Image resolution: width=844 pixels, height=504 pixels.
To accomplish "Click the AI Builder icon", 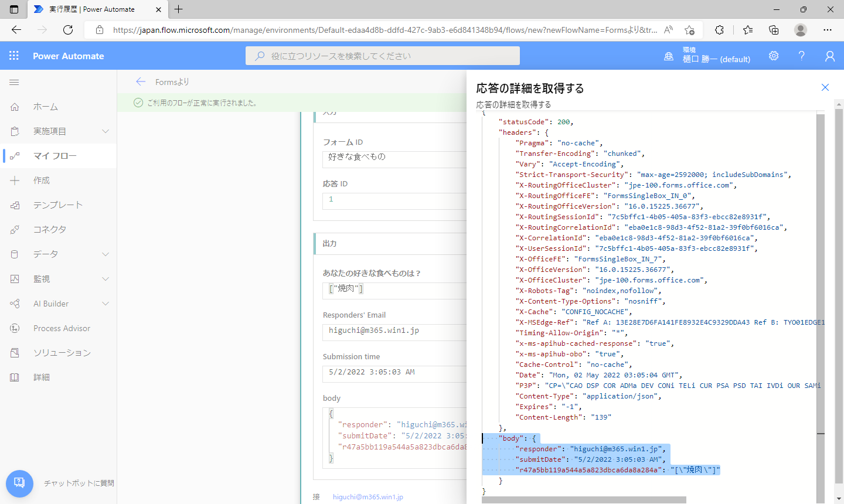I will (x=15, y=304).
